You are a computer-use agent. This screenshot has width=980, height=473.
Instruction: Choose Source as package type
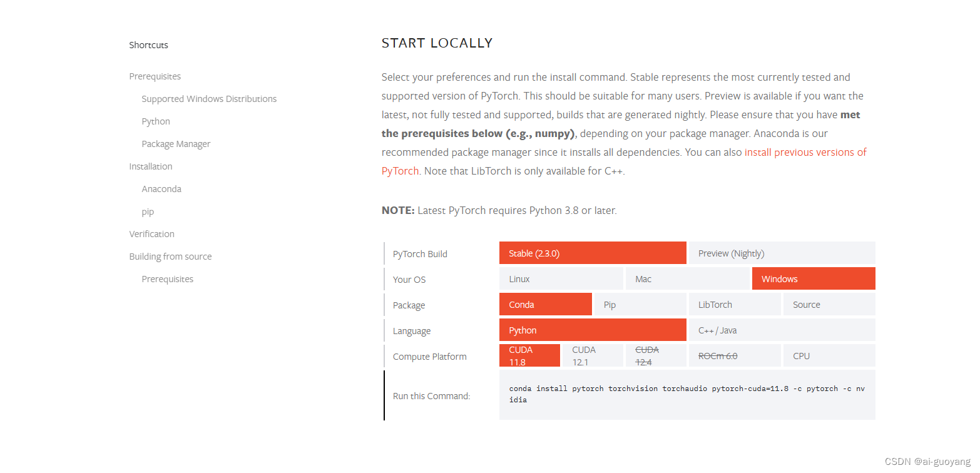[x=829, y=305]
